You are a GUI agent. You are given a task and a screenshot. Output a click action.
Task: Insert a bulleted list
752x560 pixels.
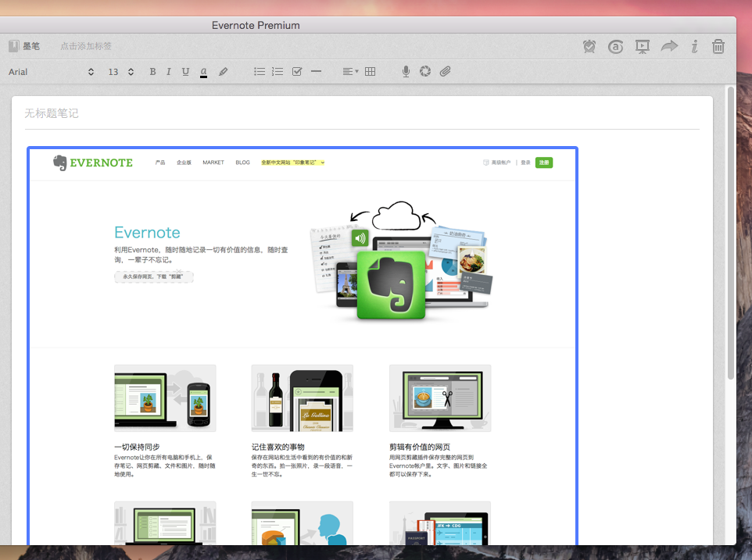point(260,71)
